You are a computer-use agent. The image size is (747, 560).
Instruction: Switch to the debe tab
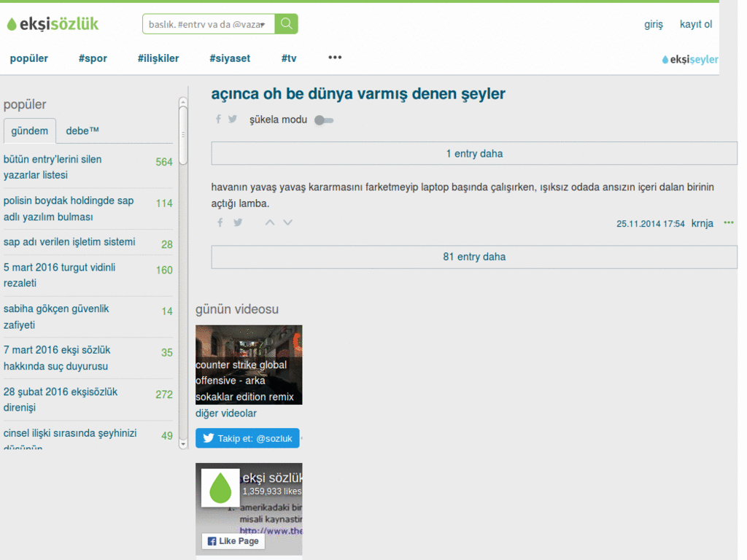(x=82, y=131)
